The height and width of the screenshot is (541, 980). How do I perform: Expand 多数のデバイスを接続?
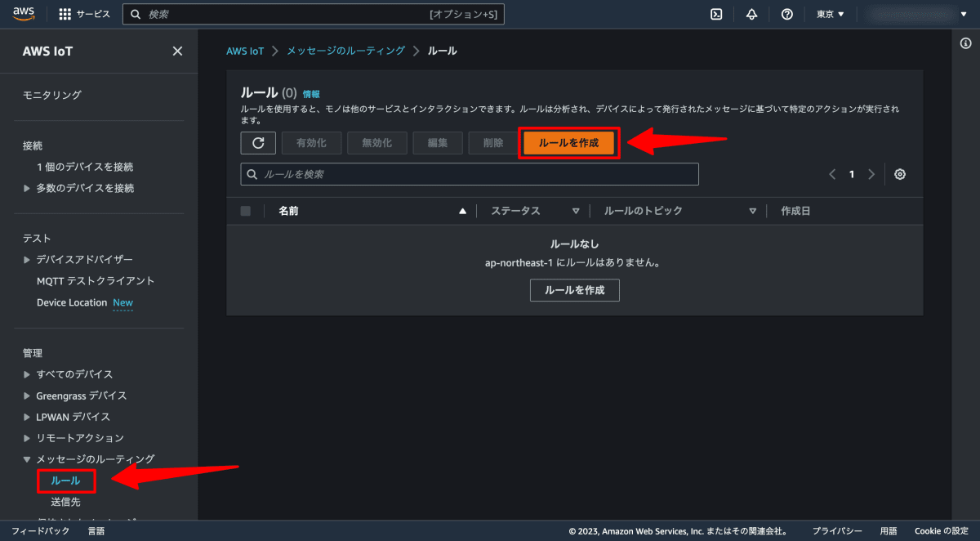click(x=27, y=188)
